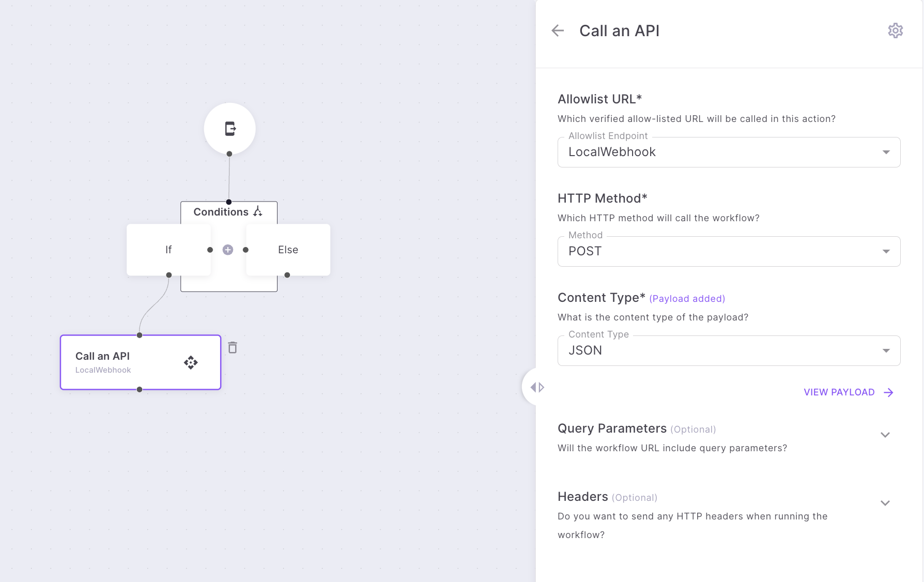The height and width of the screenshot is (582, 924).
Task: Expand the Query Parameters section
Action: click(x=885, y=435)
